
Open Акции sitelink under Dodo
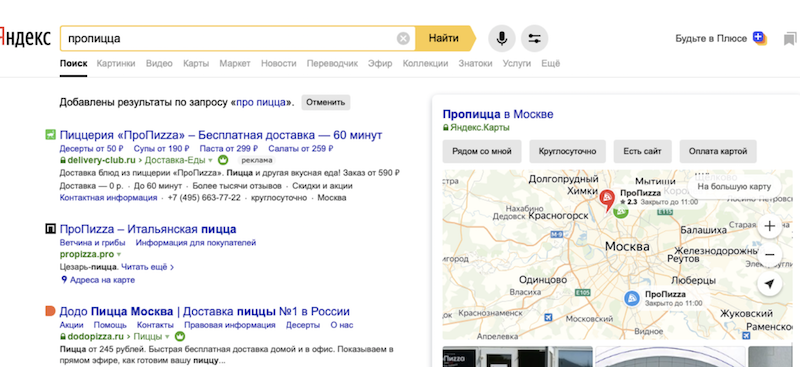tap(71, 325)
